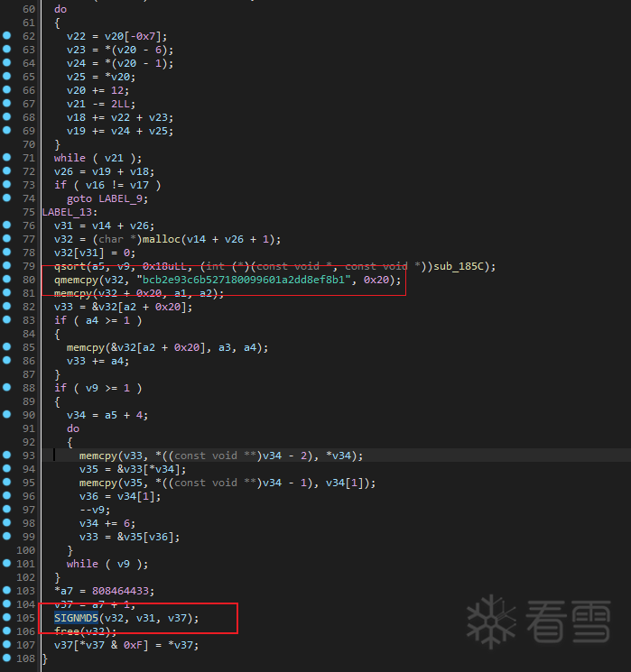631x672 pixels.
Task: Click the -0x7 index on line 62
Action: pos(143,36)
